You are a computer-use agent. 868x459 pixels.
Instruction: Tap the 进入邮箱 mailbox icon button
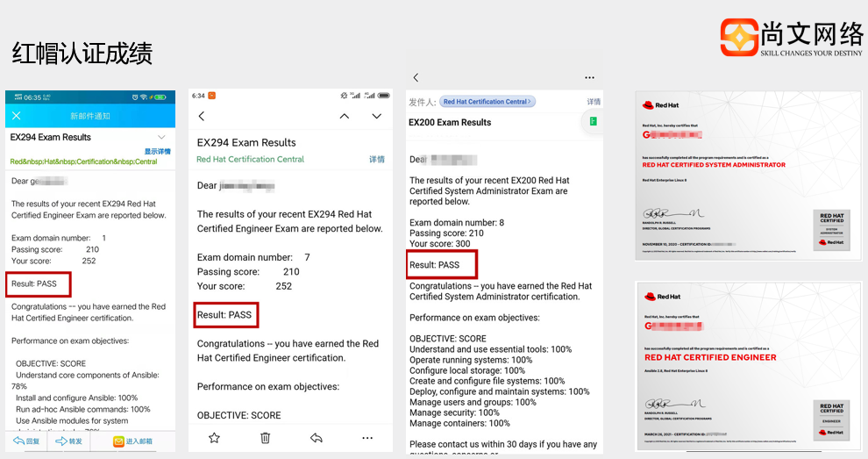pos(132,441)
